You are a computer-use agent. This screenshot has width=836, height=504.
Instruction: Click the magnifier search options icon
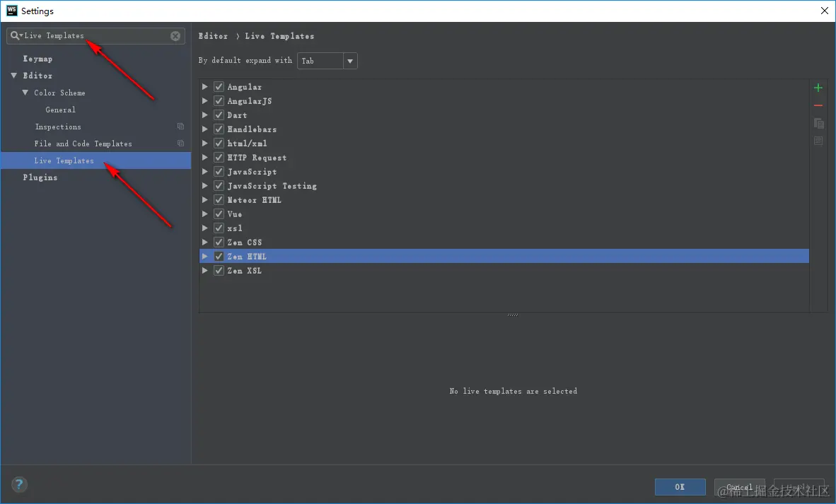pyautogui.click(x=16, y=35)
